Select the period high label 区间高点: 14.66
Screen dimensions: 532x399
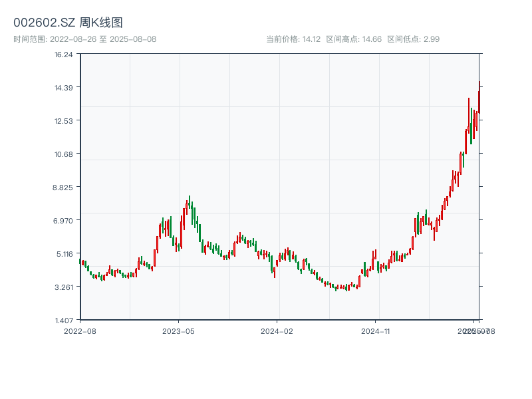(354, 39)
